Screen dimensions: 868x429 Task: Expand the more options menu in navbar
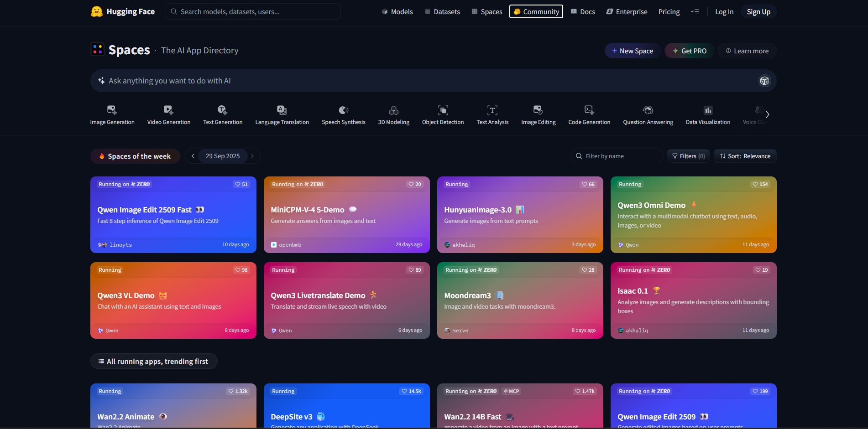pyautogui.click(x=695, y=11)
